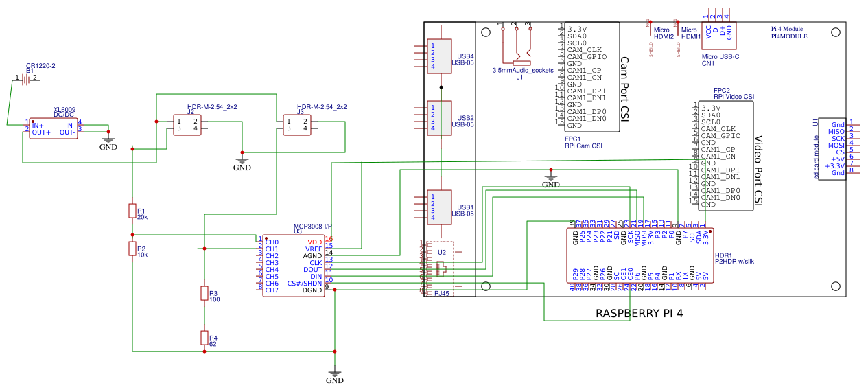The image size is (868, 392).
Task: Select resistor R2 10k symbol
Action: (132, 248)
